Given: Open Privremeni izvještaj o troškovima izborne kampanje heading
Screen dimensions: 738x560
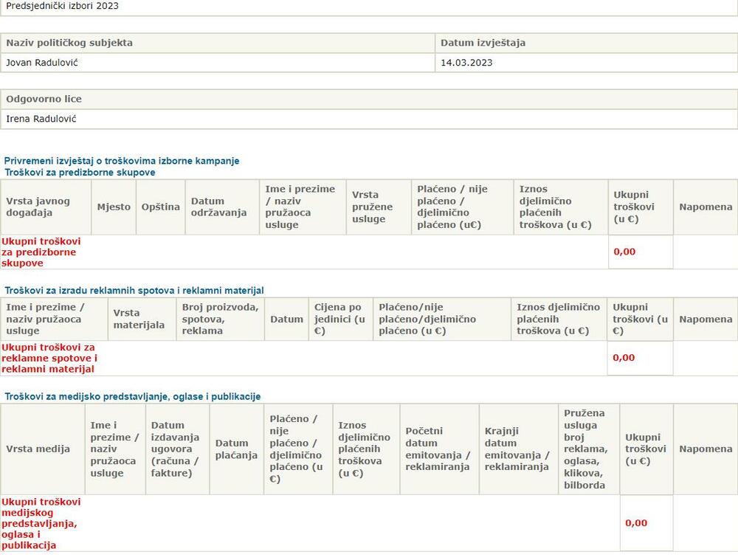Looking at the screenshot, I should tap(122, 161).
